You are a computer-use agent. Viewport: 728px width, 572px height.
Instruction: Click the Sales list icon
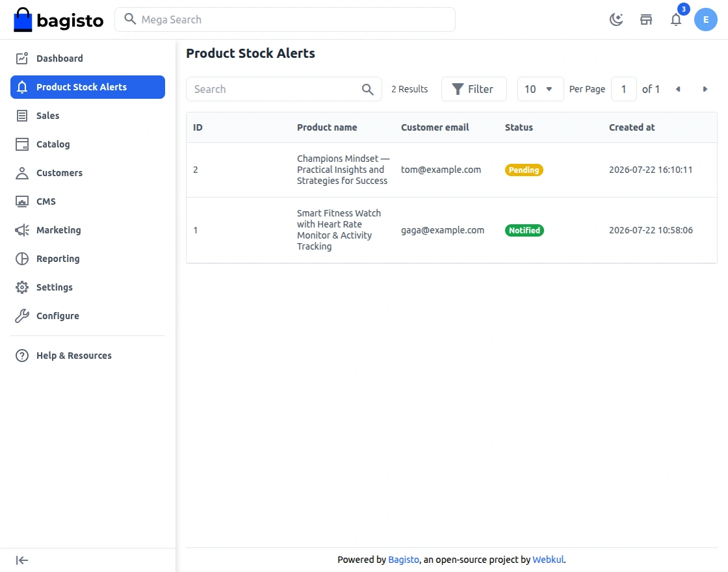pos(22,116)
